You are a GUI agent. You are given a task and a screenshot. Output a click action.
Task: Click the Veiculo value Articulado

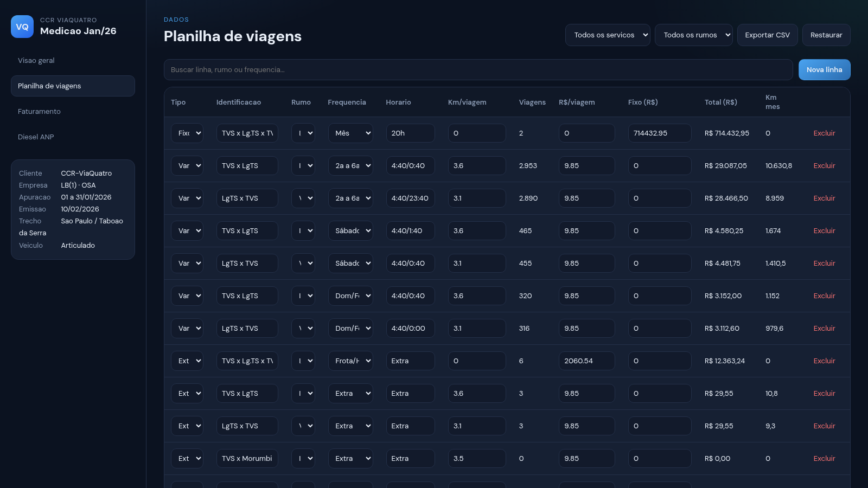pyautogui.click(x=78, y=245)
